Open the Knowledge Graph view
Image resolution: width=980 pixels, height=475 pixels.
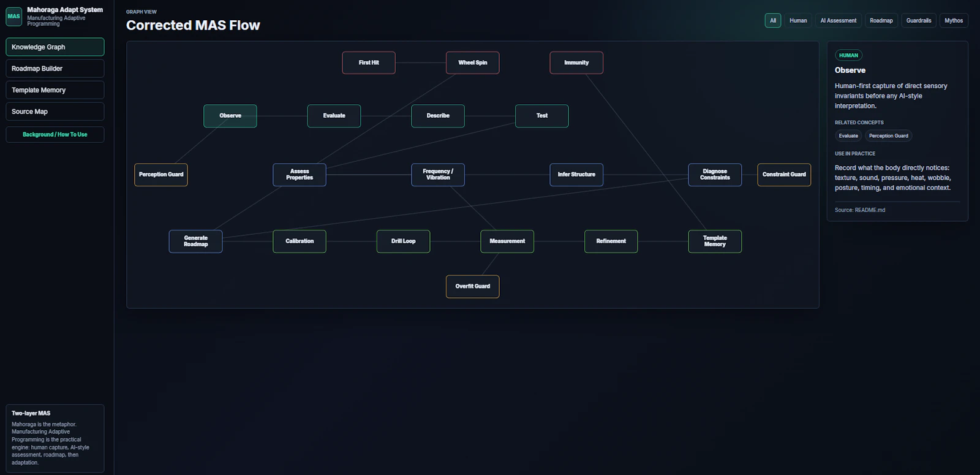tap(55, 47)
